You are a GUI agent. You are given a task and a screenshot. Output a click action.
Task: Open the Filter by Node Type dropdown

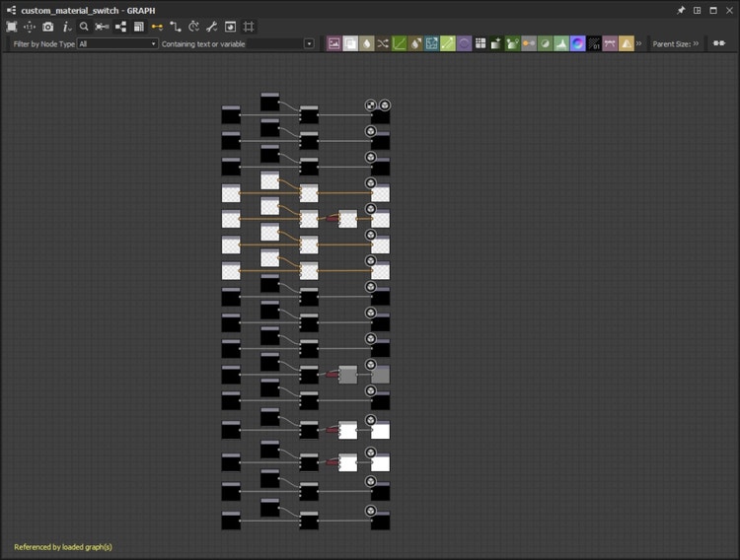117,44
